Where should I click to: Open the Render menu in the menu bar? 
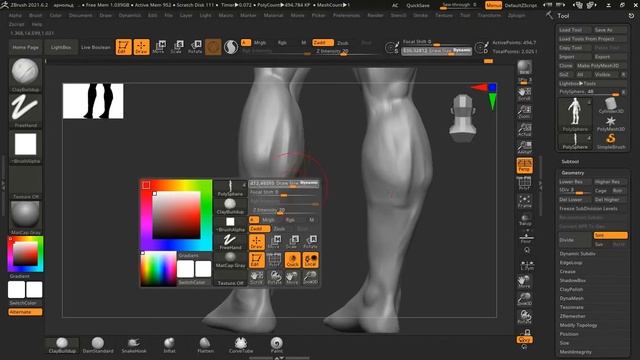(375, 15)
